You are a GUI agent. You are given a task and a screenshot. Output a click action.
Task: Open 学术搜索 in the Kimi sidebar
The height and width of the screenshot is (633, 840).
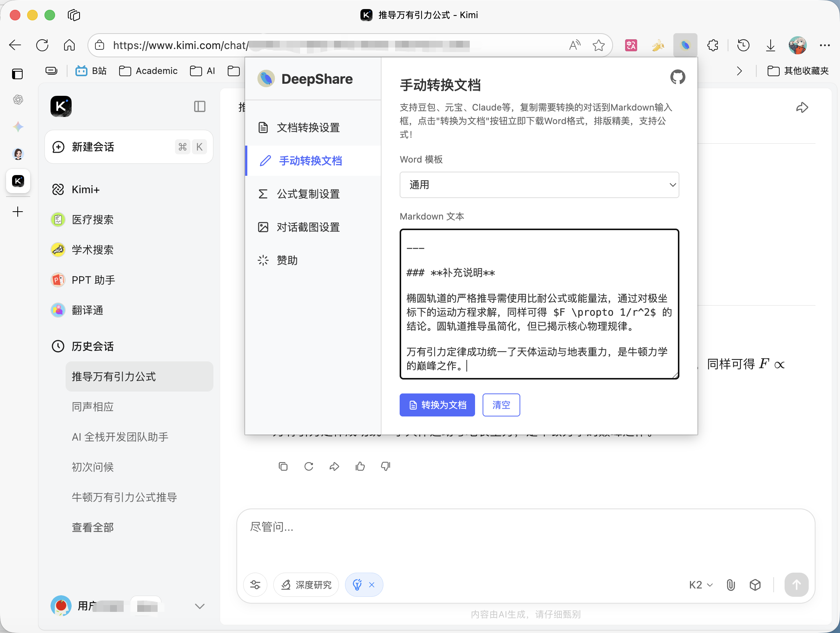click(x=93, y=250)
